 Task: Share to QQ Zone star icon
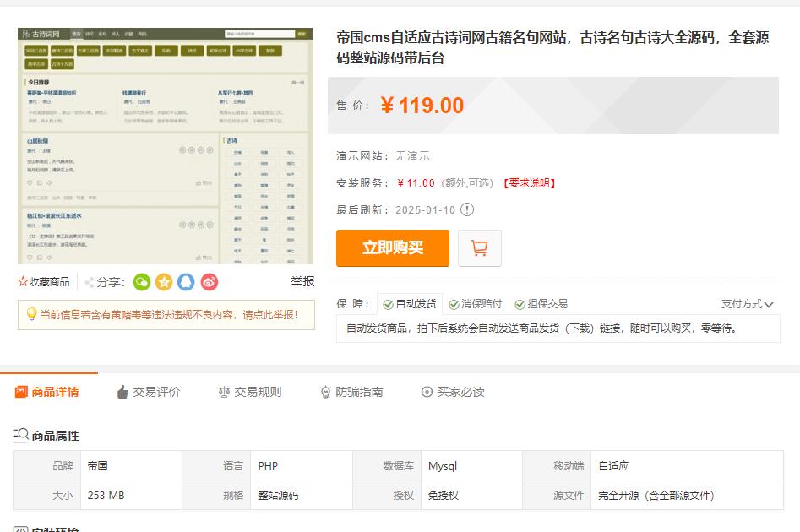164,282
